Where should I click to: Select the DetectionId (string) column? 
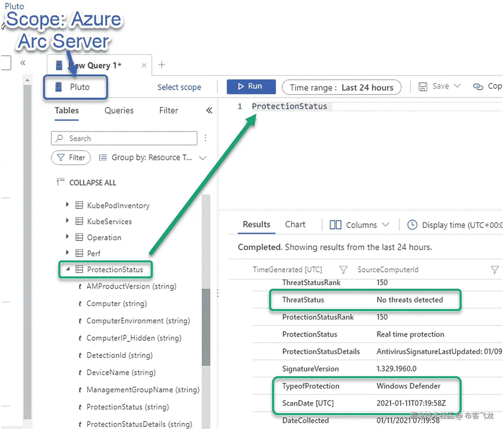119,355
